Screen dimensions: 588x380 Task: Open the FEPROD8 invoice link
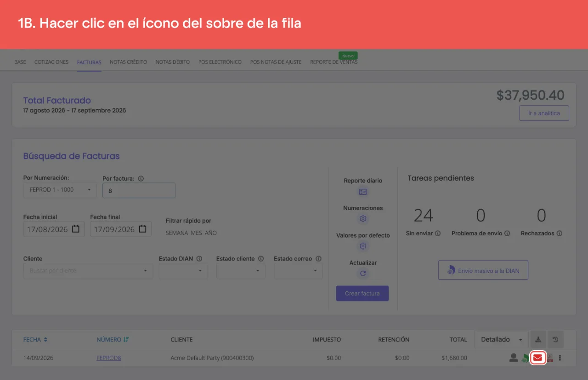109,358
